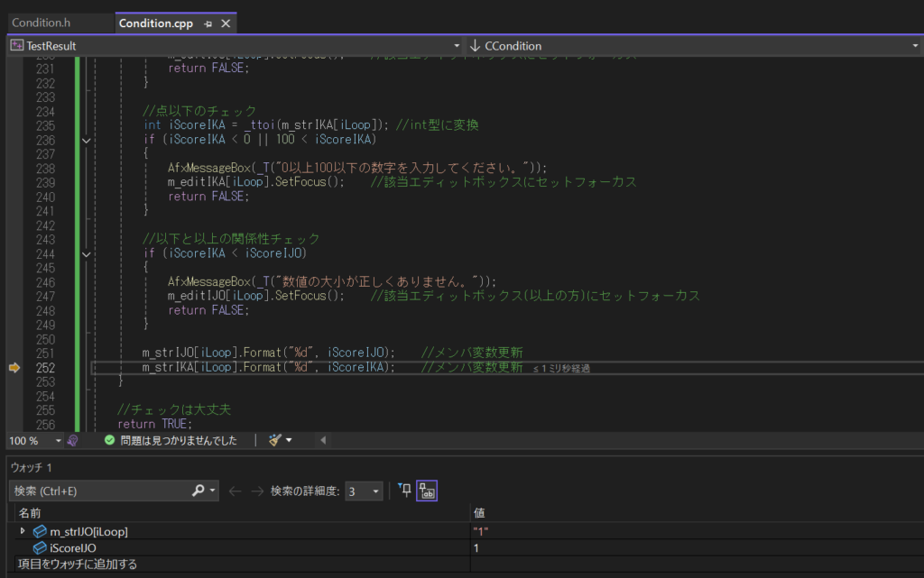Toggle the highlighted view toggle in watch toolbar

tap(427, 491)
